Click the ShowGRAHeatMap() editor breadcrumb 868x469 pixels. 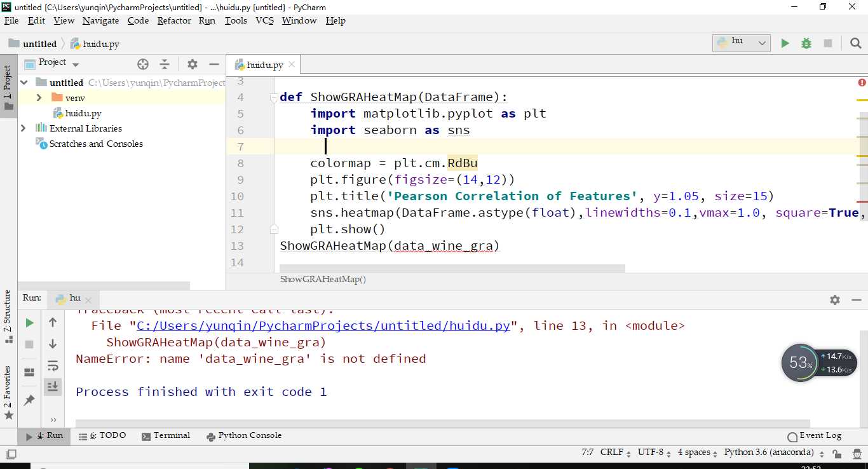pyautogui.click(x=323, y=279)
